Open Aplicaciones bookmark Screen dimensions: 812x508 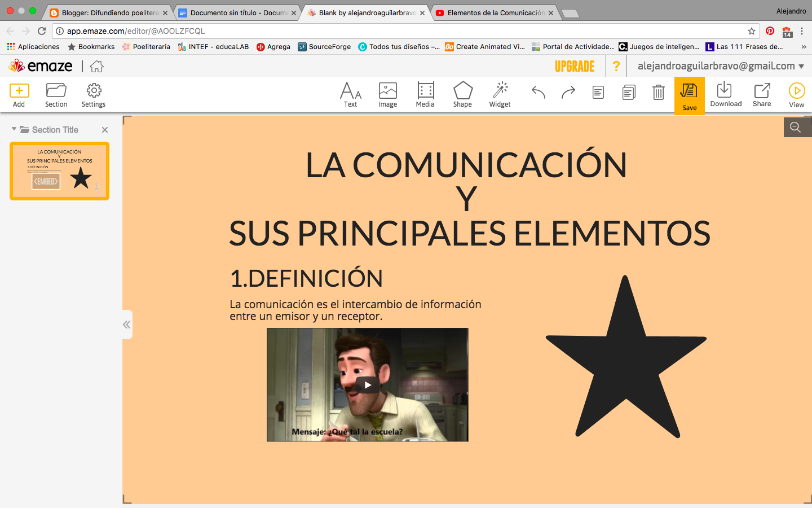pos(33,47)
